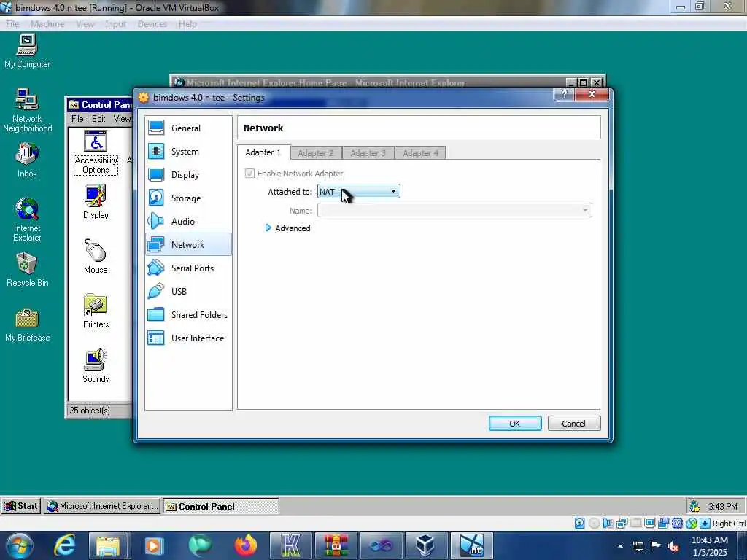Show hidden tray icons arrow

(620, 546)
